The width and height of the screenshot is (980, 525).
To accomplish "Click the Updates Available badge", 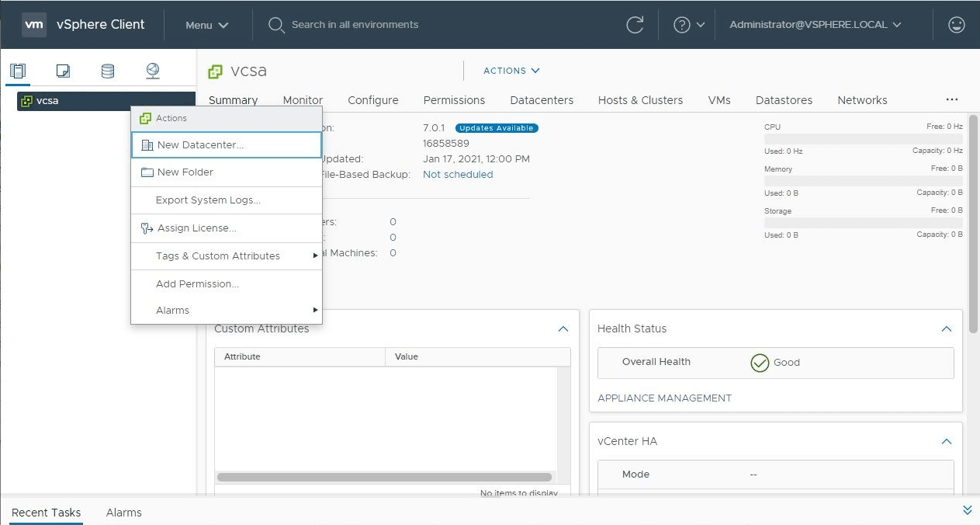I will (497, 128).
